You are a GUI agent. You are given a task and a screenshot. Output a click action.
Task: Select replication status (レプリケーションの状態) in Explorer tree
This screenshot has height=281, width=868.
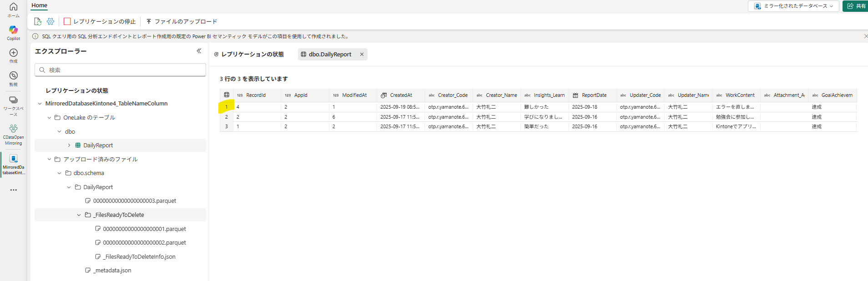[77, 90]
